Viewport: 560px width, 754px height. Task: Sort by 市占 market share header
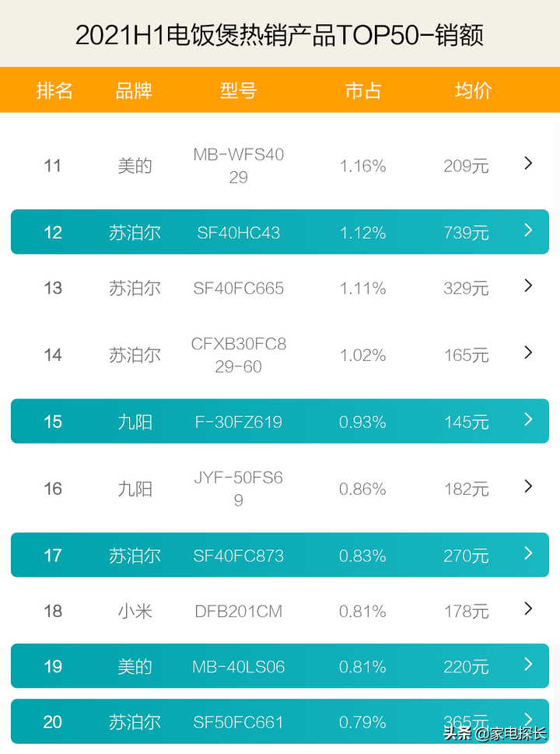tap(363, 91)
